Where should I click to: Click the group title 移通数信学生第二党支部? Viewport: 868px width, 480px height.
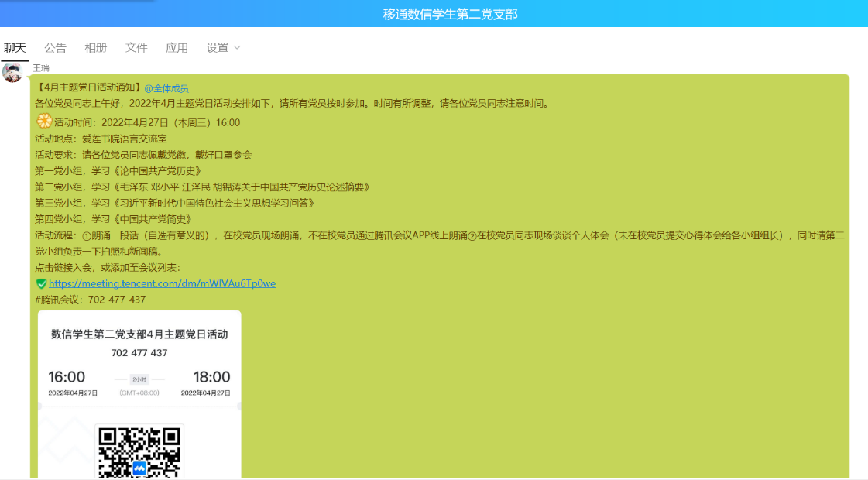(x=450, y=14)
